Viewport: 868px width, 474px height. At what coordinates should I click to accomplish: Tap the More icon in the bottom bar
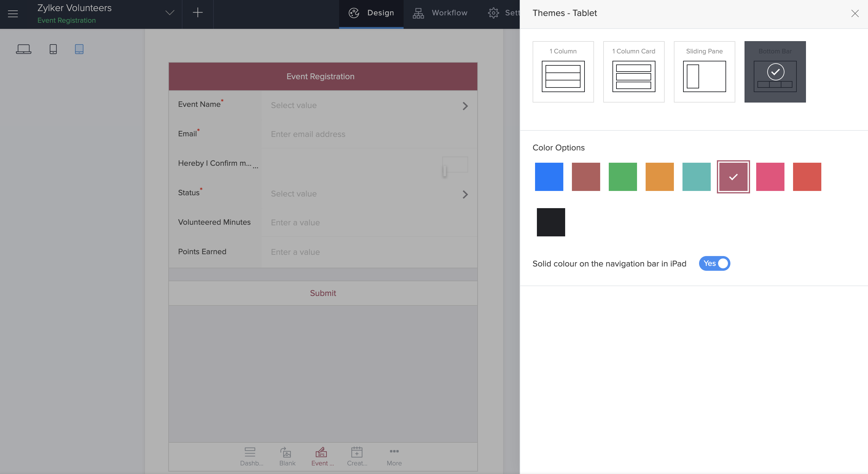(394, 456)
